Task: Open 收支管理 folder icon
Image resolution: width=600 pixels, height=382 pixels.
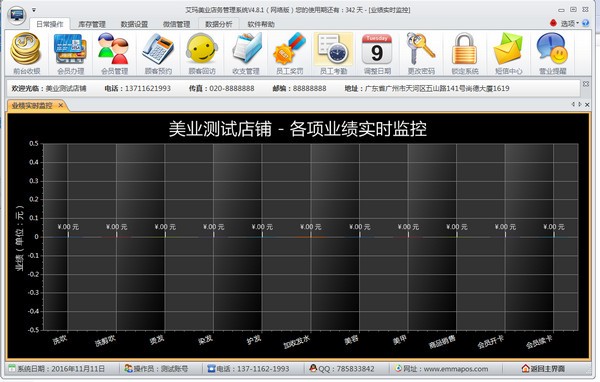Action: coord(246,53)
